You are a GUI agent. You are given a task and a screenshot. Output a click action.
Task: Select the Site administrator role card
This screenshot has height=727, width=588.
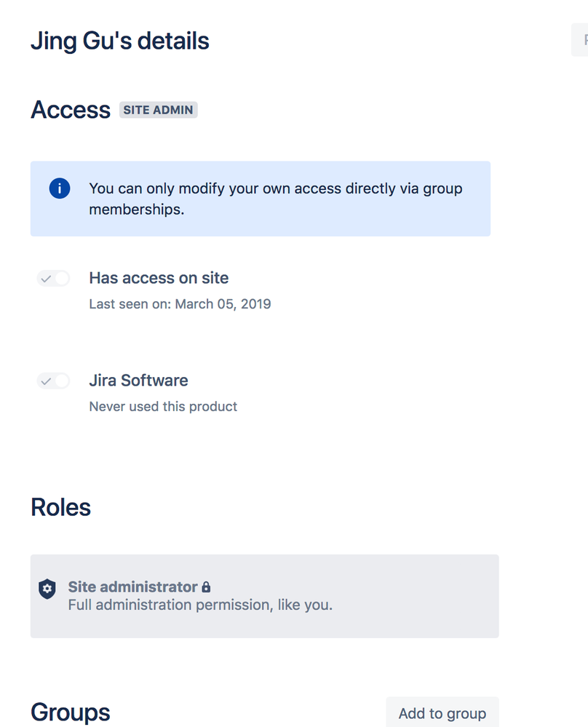click(x=264, y=596)
